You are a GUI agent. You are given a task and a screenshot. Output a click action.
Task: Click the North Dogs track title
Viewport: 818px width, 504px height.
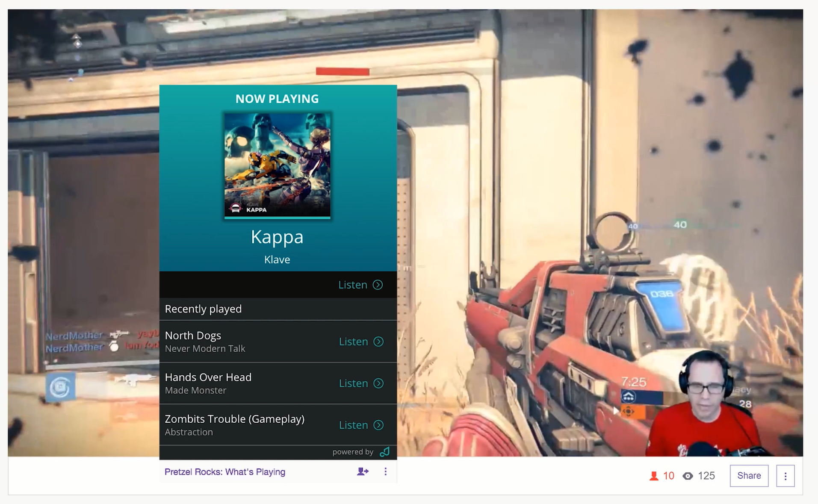193,336
